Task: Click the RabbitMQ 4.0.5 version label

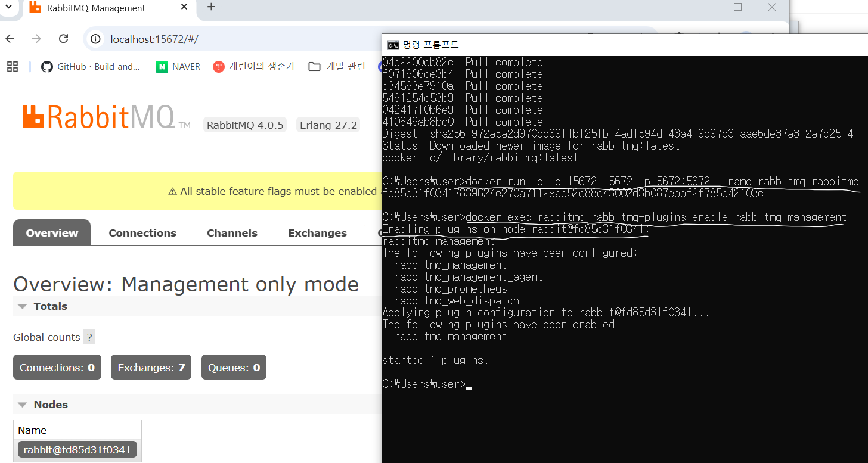Action: click(244, 125)
